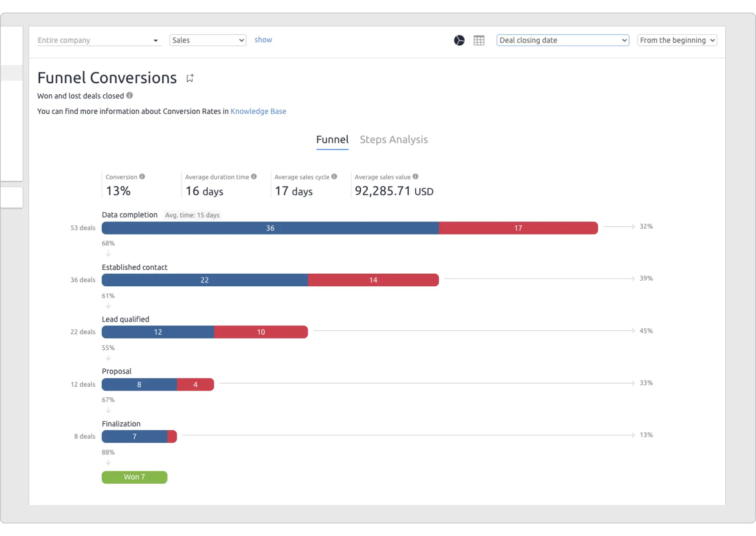
Task: Click the Avg. time: 15 days label
Action: tap(192, 215)
